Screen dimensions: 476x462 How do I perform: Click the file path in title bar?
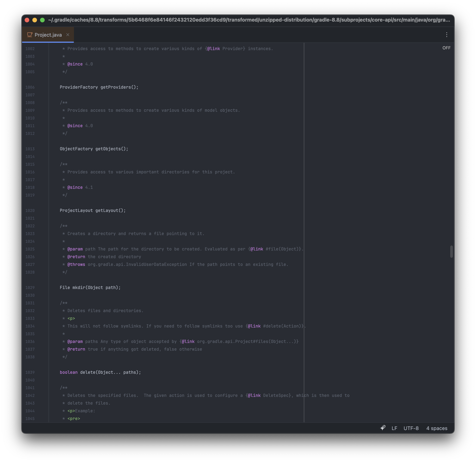pyautogui.click(x=249, y=20)
